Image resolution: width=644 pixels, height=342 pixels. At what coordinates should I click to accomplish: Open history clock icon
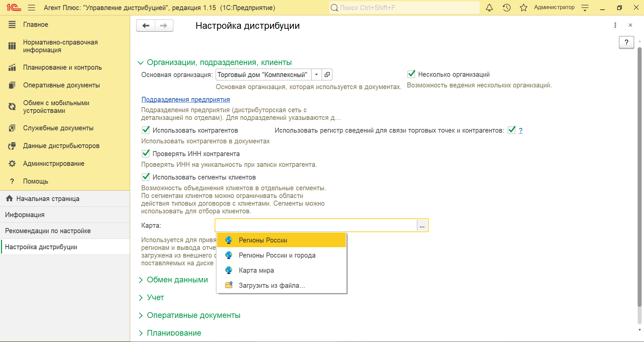point(506,7)
